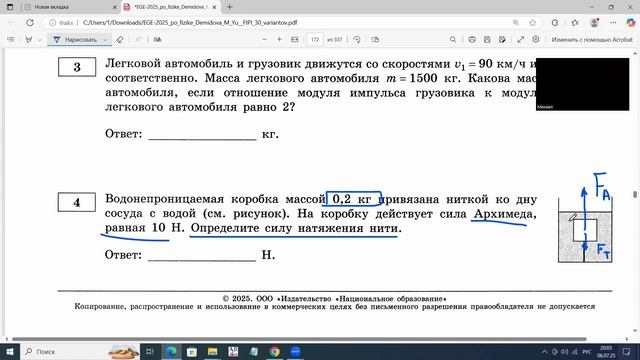Screen dimensions: 640x360
Task: Close the EGE-2025 PDF tab
Action: coord(214,7)
